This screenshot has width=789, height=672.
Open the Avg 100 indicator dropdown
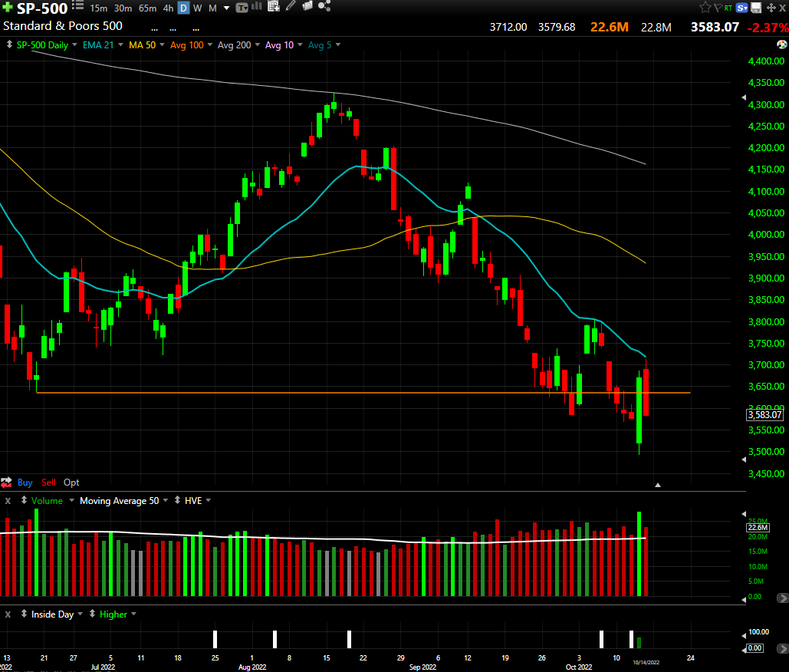pyautogui.click(x=210, y=44)
